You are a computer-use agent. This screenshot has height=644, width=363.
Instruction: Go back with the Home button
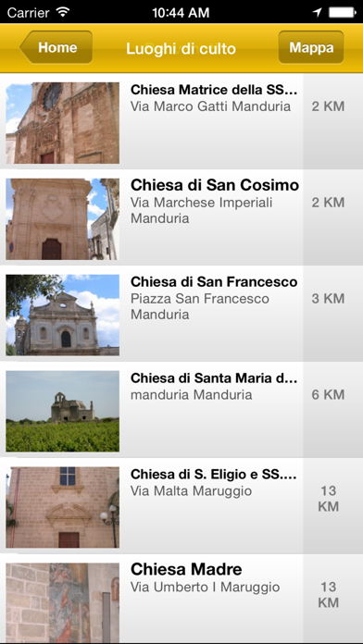56,47
